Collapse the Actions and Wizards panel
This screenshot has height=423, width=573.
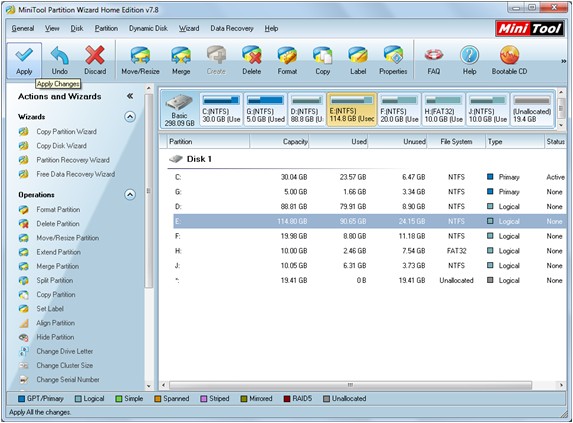point(130,96)
